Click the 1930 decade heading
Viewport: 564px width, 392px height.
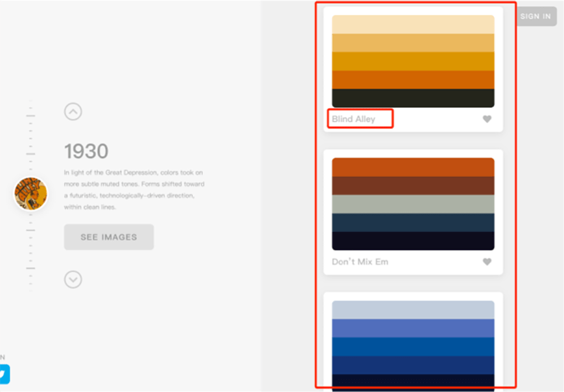click(86, 152)
